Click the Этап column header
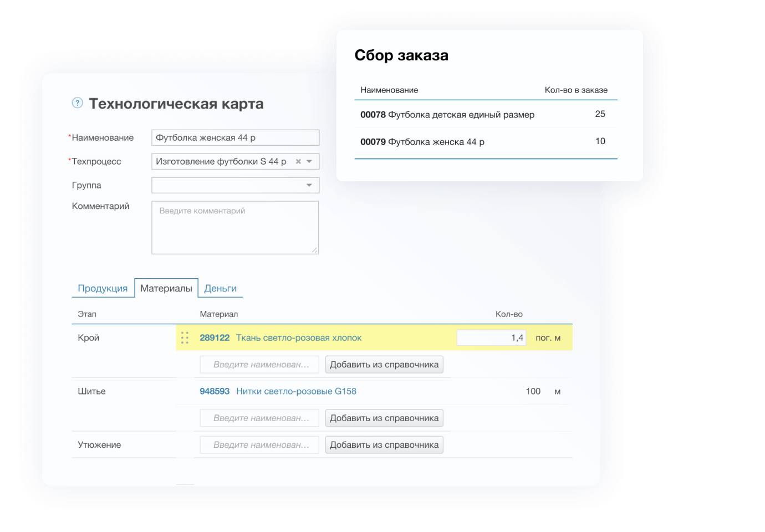Viewport: 765px width, 532px height. [x=87, y=314]
